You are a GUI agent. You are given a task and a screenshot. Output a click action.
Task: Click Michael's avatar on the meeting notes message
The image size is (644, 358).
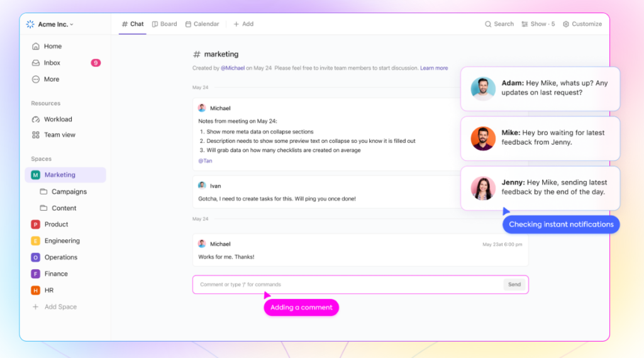(x=202, y=108)
